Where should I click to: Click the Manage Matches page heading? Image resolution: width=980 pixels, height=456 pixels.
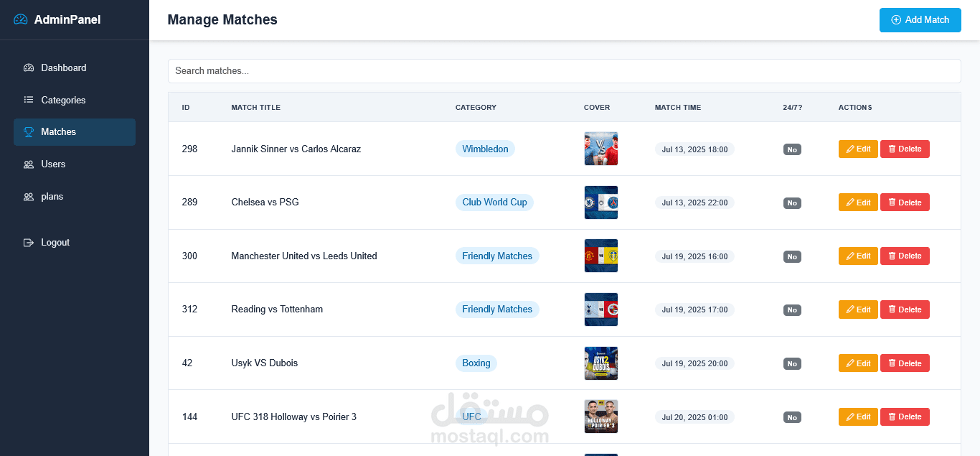(222, 20)
